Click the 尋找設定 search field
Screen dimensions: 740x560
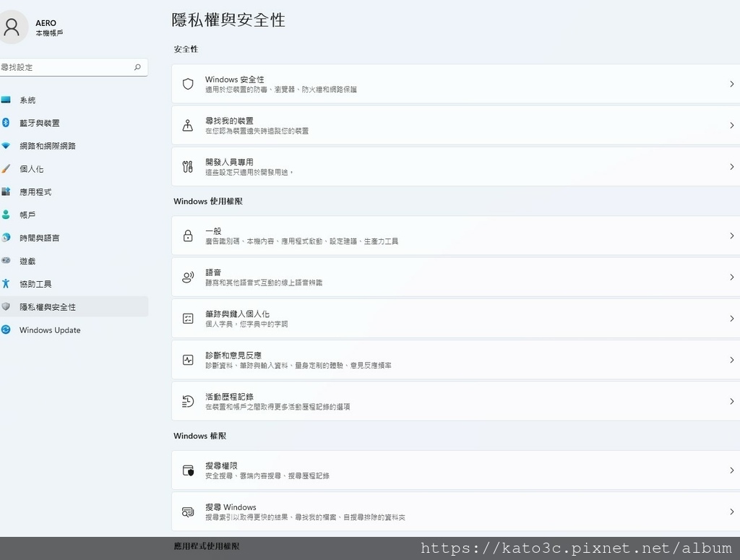point(73,67)
